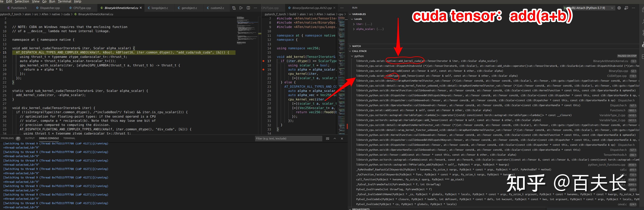Click the debug console view-as-list icon
Viewport: 644px width, 210px height.
(327, 139)
